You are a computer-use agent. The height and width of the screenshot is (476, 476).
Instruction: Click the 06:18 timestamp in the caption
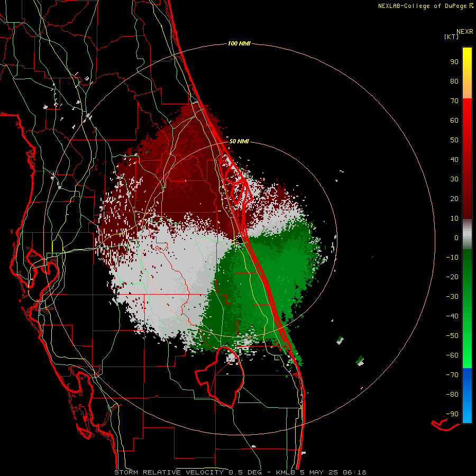[x=354, y=472]
